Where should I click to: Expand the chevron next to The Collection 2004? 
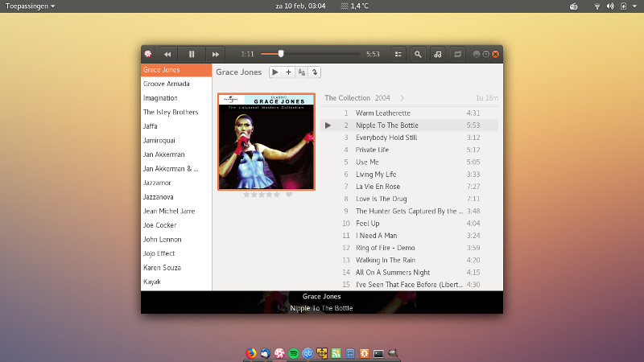coord(402,98)
